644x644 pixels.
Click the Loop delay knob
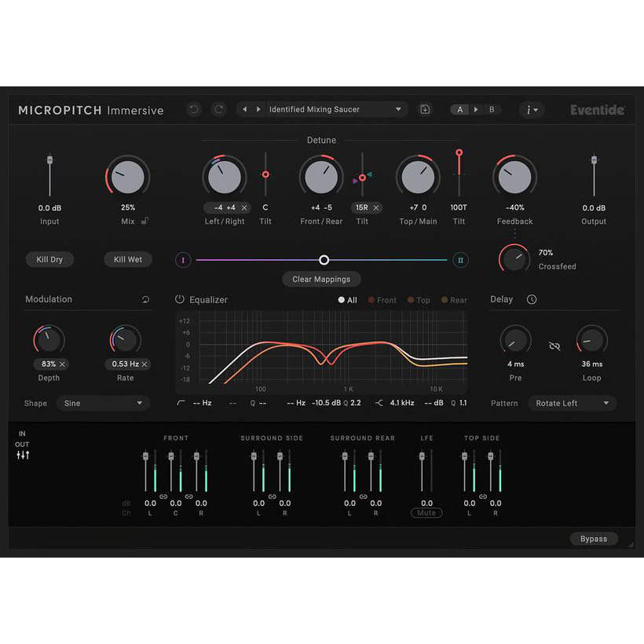pyautogui.click(x=592, y=340)
